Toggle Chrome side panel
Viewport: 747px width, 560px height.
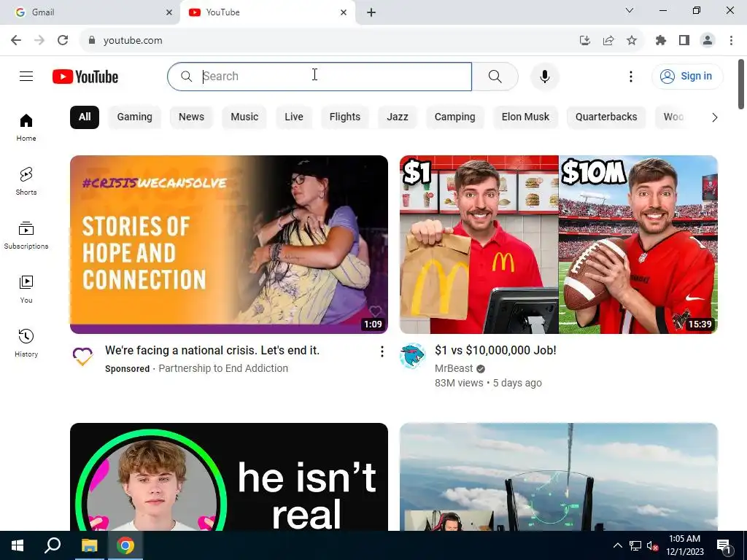tap(684, 40)
